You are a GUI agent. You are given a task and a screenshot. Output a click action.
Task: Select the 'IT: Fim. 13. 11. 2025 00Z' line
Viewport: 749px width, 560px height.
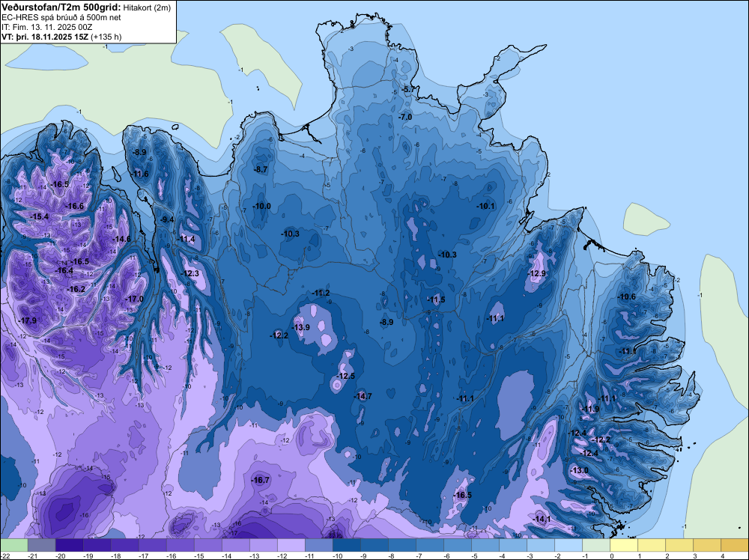(x=46, y=27)
